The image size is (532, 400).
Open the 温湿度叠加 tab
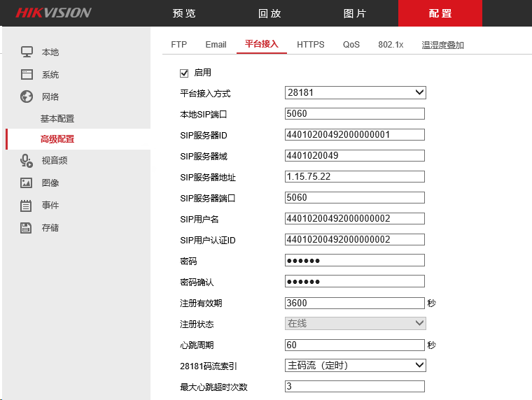coord(442,45)
